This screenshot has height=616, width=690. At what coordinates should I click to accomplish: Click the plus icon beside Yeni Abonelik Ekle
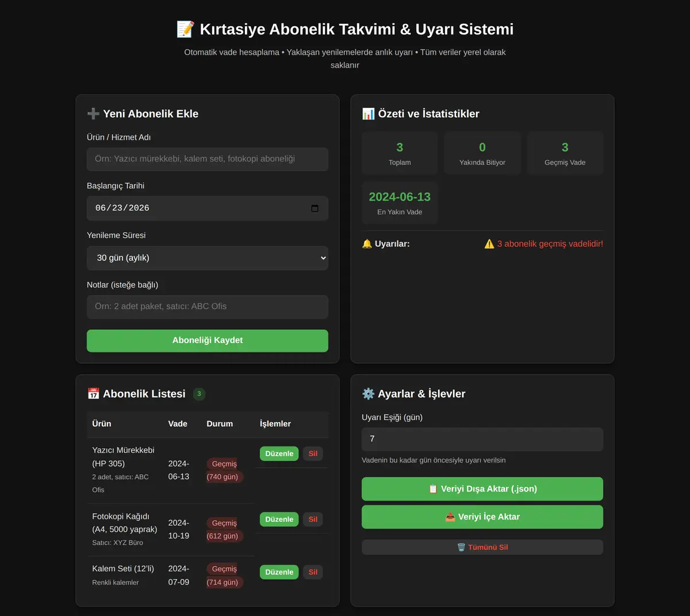(x=93, y=114)
